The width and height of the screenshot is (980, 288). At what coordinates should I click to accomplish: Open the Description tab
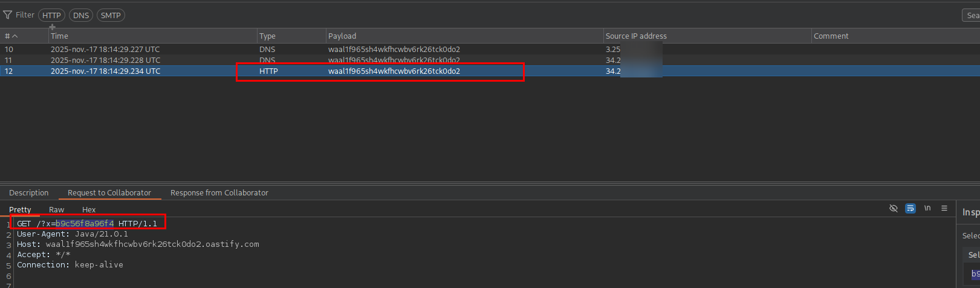click(x=28, y=193)
